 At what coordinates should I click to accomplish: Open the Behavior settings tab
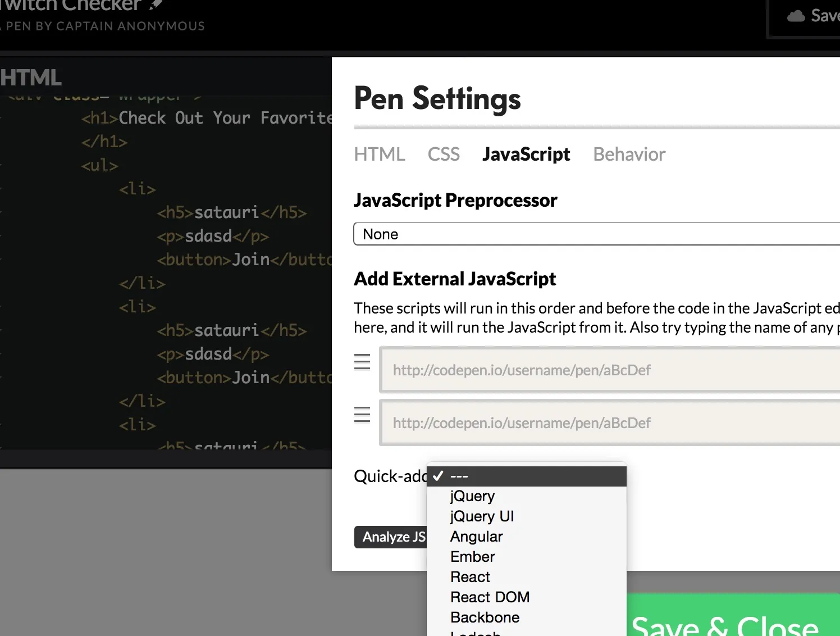(629, 154)
